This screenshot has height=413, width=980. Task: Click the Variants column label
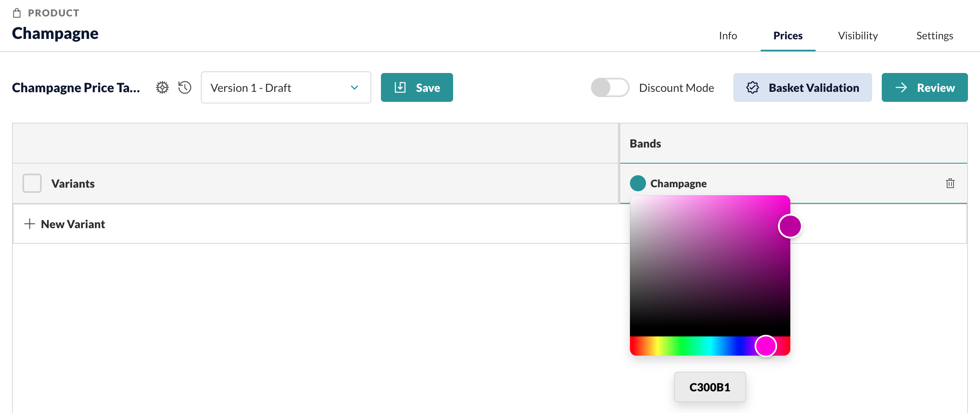(73, 183)
